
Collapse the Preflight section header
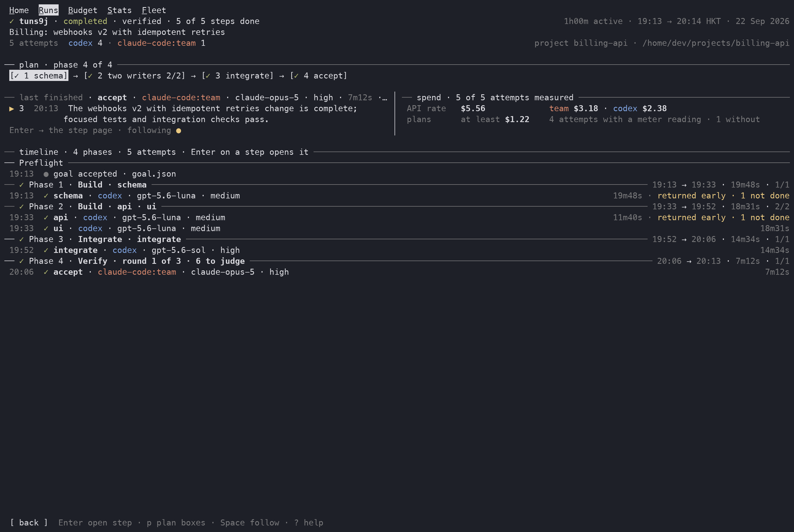[397, 163]
